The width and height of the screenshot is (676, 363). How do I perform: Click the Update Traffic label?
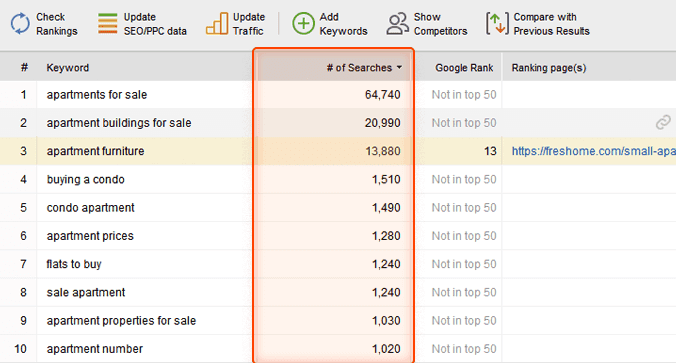249,24
